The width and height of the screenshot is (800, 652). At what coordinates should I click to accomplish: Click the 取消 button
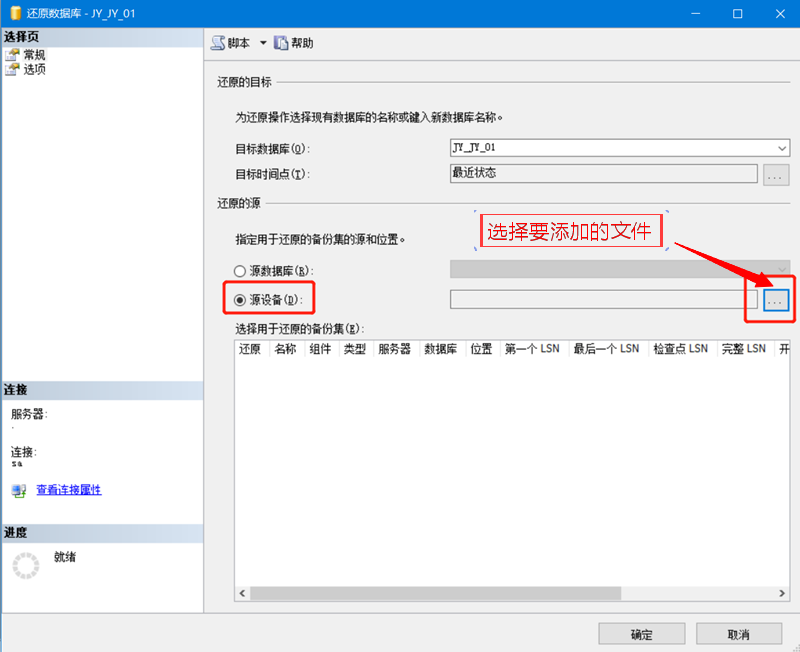point(738,634)
